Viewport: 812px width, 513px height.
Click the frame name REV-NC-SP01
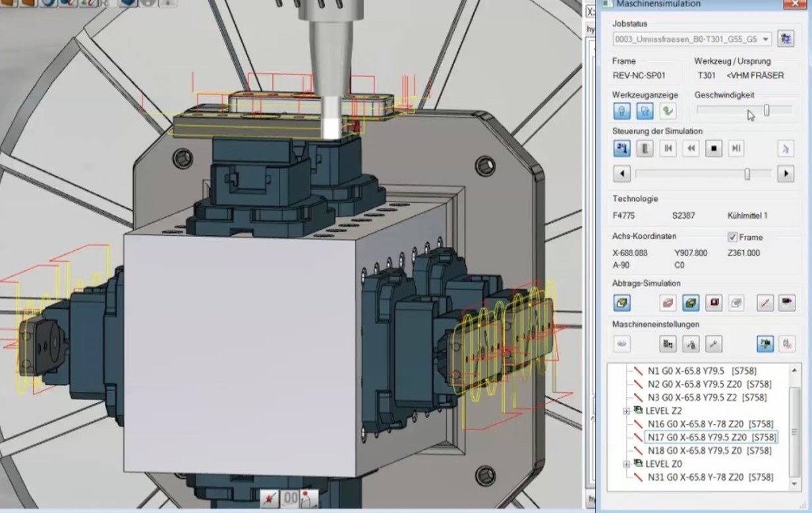(x=639, y=76)
